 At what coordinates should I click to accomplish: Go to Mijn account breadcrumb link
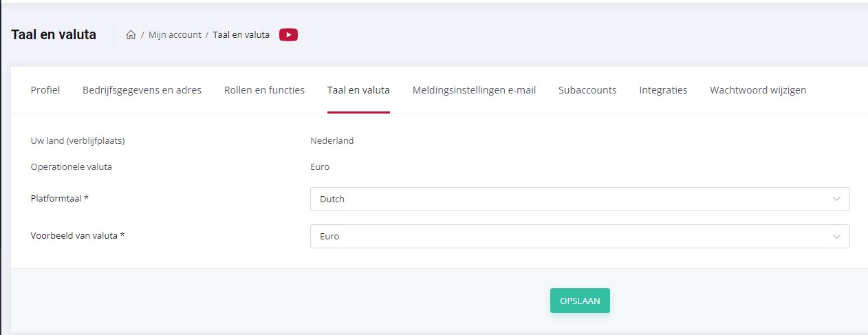pyautogui.click(x=175, y=34)
